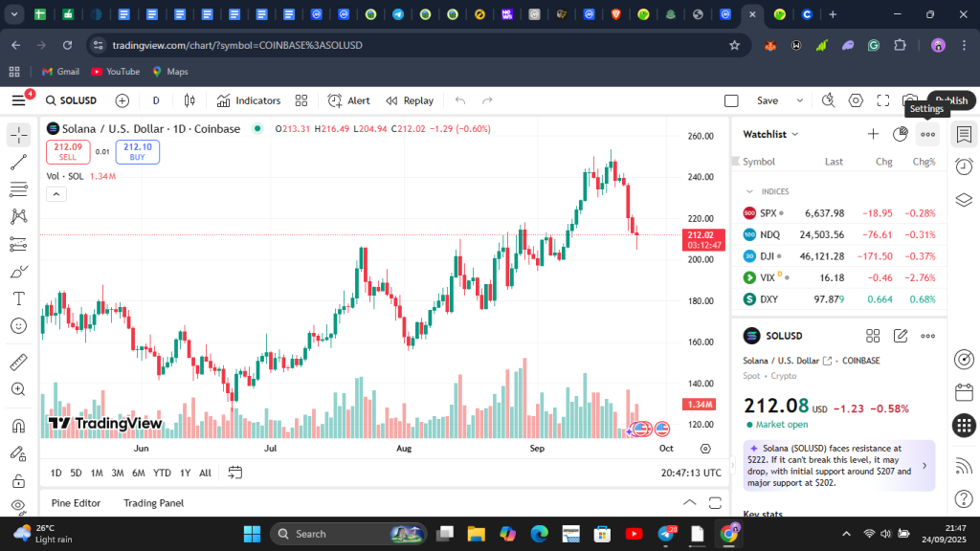Viewport: 980px width, 551px height.
Task: Open the Alerts panel clock icon
Action: click(964, 166)
